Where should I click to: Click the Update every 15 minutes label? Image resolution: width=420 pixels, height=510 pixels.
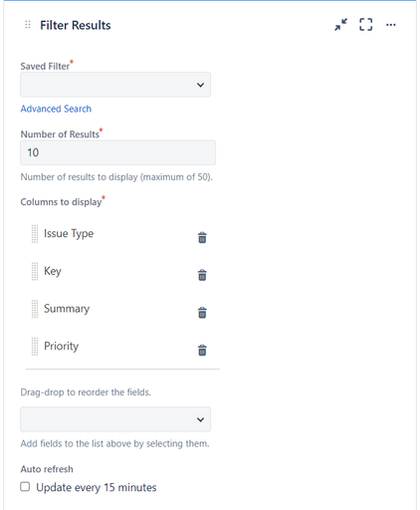point(97,487)
